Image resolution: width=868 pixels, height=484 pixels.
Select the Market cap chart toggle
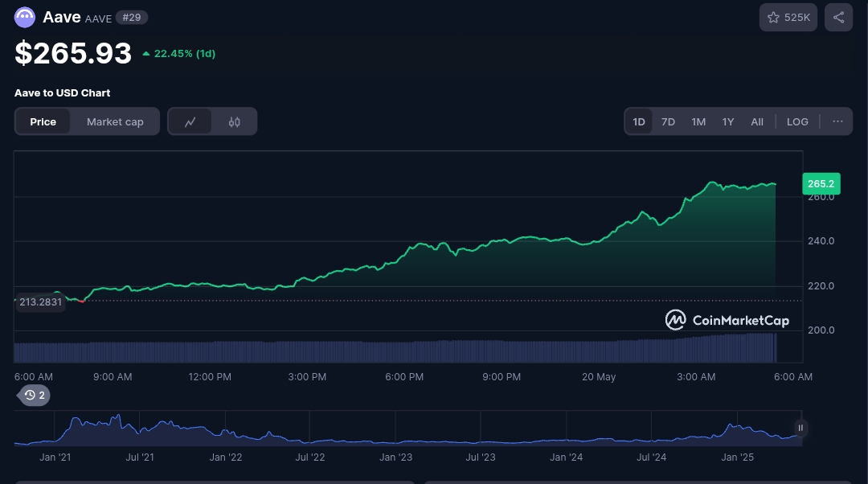115,122
